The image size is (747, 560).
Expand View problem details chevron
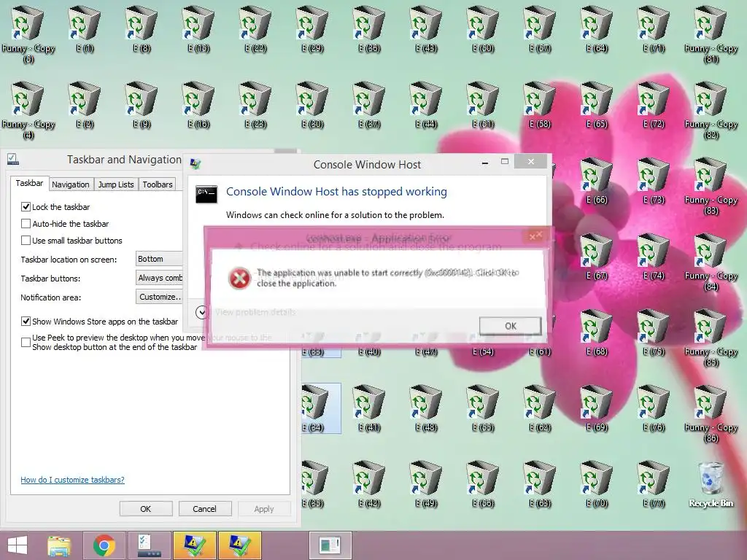(x=202, y=312)
